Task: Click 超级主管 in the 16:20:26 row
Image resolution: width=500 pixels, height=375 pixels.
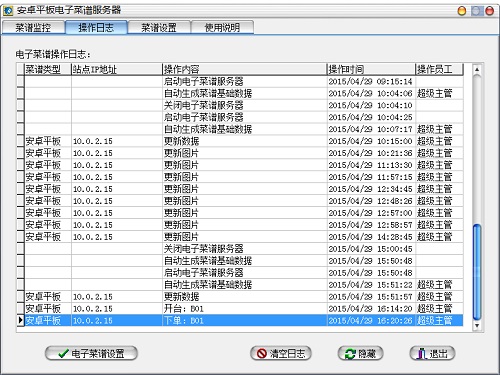Action: (x=439, y=321)
